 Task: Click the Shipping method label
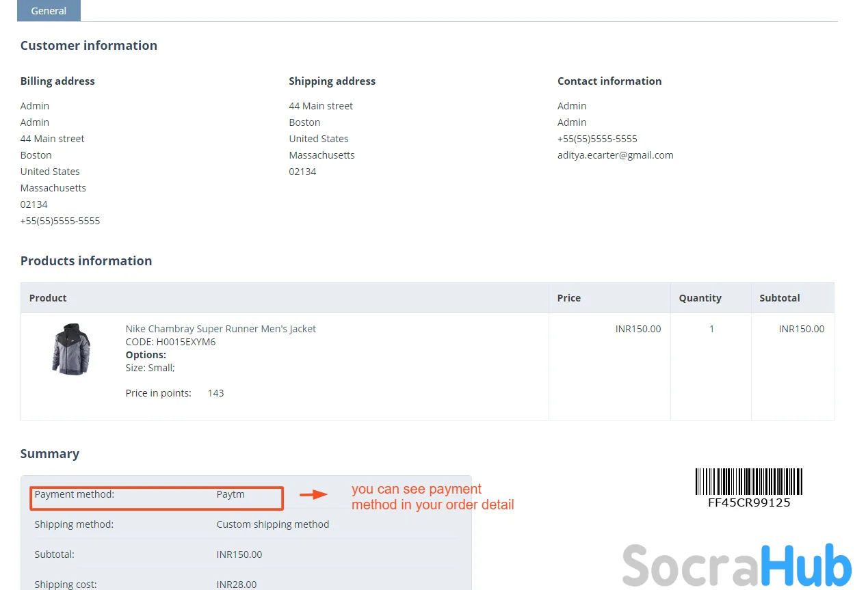click(74, 524)
